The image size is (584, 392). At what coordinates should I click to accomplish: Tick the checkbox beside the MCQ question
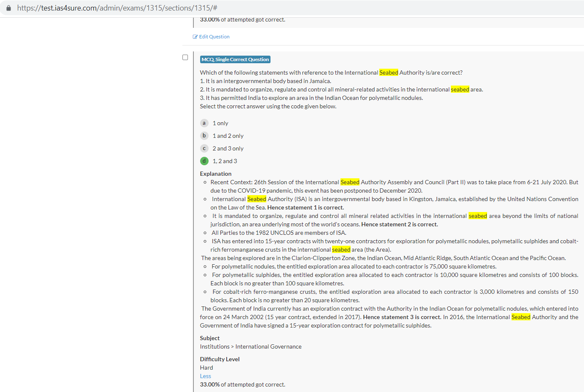click(185, 57)
